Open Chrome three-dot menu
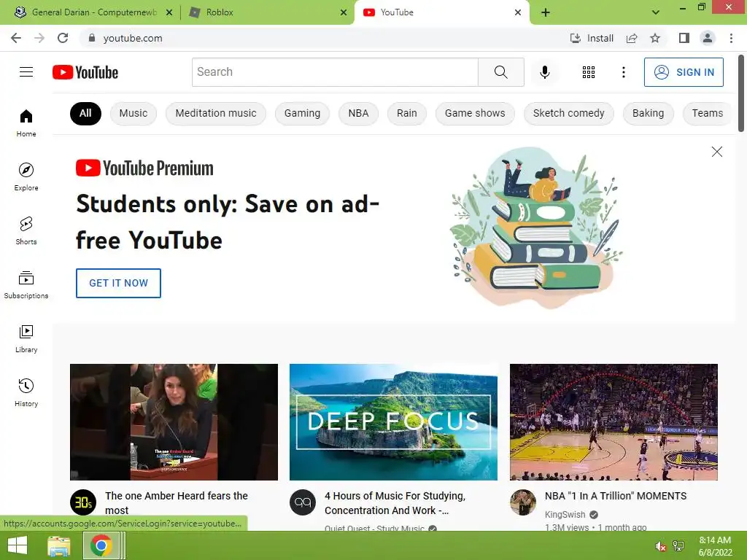Viewport: 747px width, 560px height. (731, 38)
